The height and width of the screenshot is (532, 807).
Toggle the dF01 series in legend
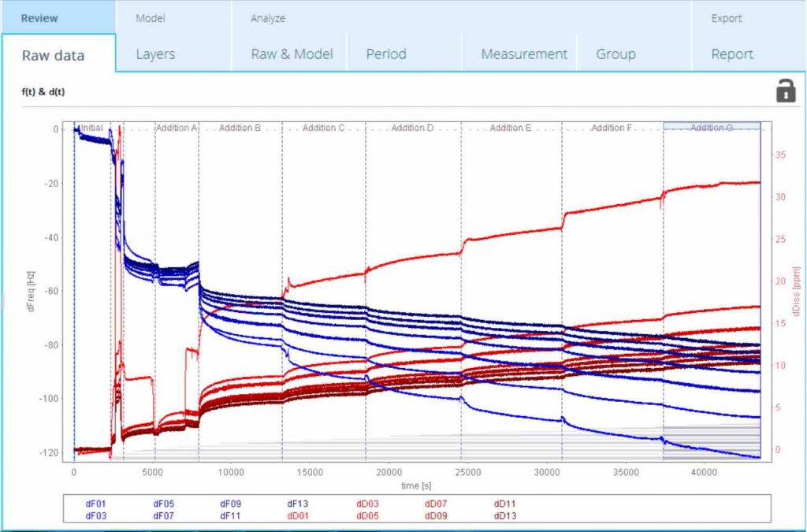click(97, 504)
